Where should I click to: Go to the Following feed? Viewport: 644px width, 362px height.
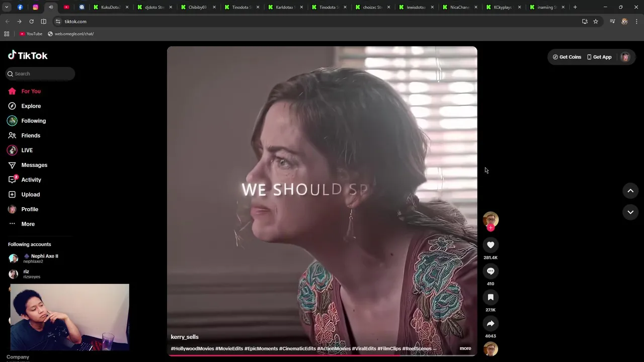[33, 121]
